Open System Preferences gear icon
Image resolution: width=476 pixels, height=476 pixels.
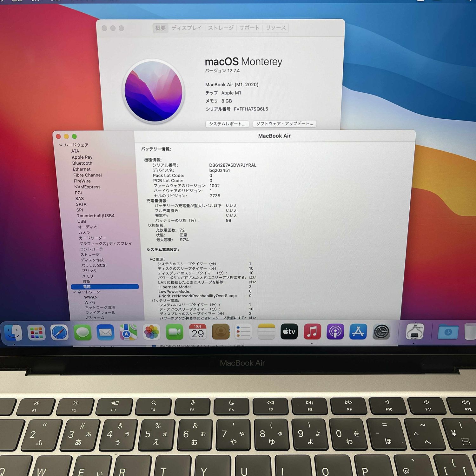coord(381,332)
